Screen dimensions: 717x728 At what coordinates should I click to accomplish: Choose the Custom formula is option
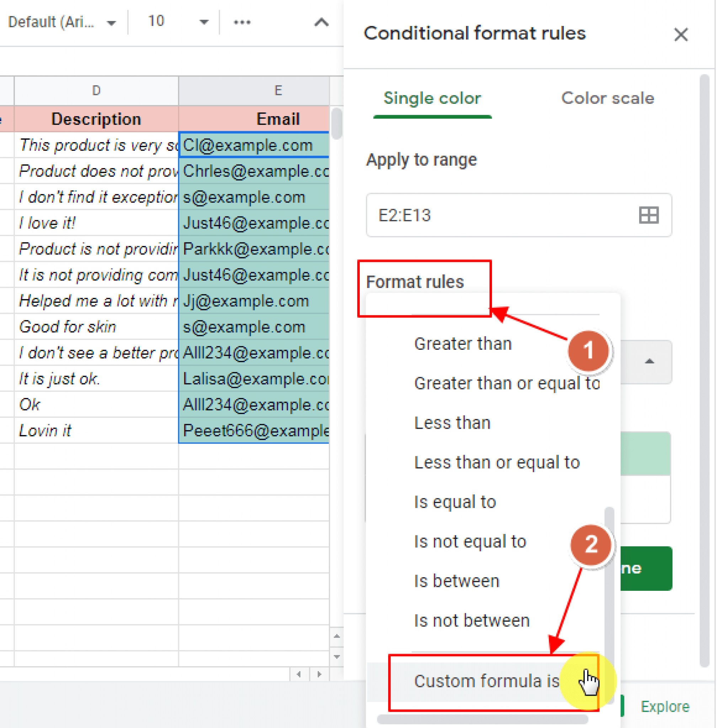[486, 681]
